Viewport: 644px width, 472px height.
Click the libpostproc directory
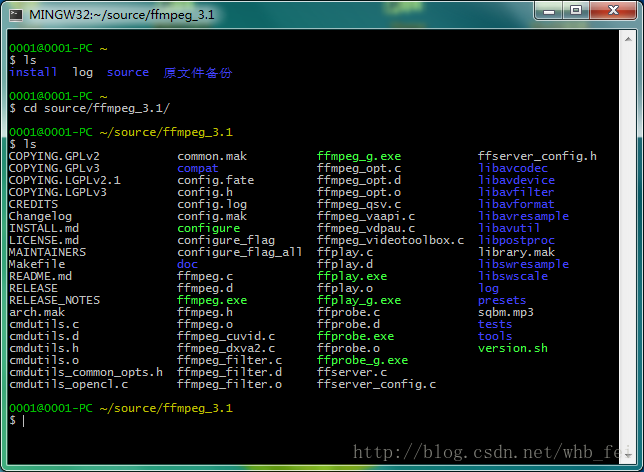516,240
